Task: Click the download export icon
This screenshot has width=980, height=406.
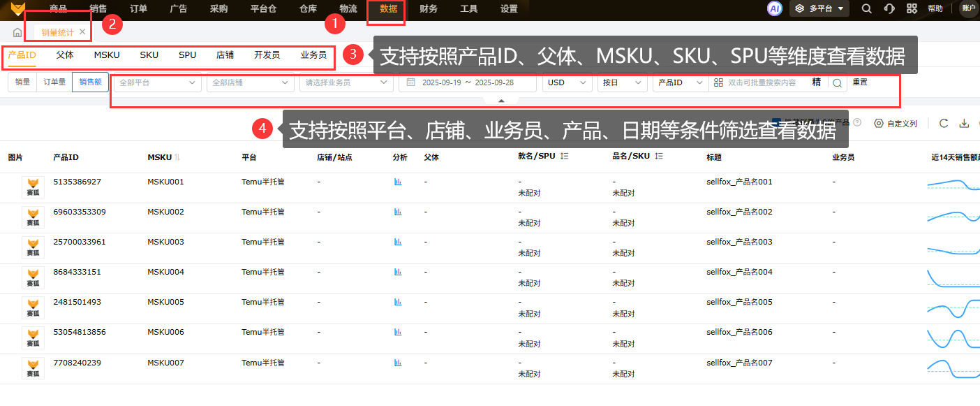Action: 965,123
